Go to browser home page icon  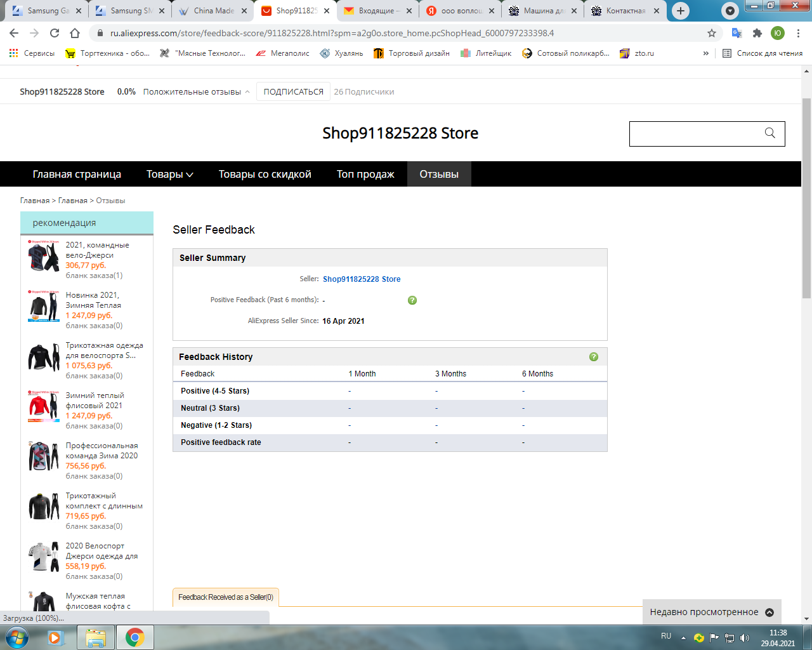tap(75, 33)
